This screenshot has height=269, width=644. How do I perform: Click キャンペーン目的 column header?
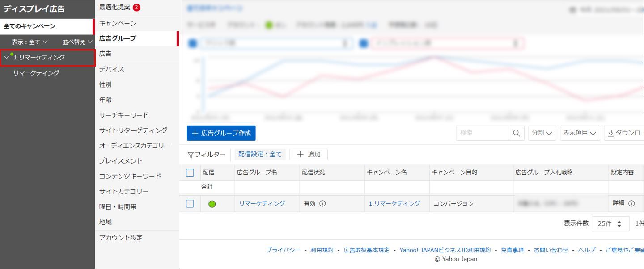coord(454,172)
